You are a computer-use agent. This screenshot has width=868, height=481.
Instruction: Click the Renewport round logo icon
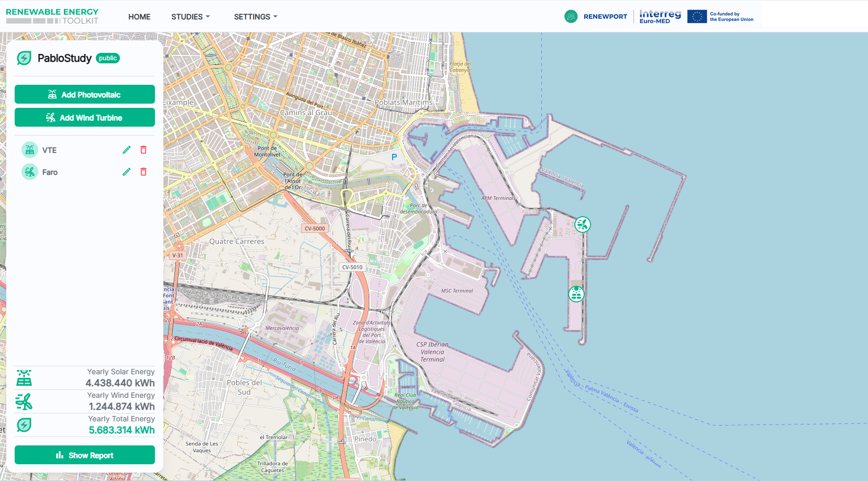point(571,17)
